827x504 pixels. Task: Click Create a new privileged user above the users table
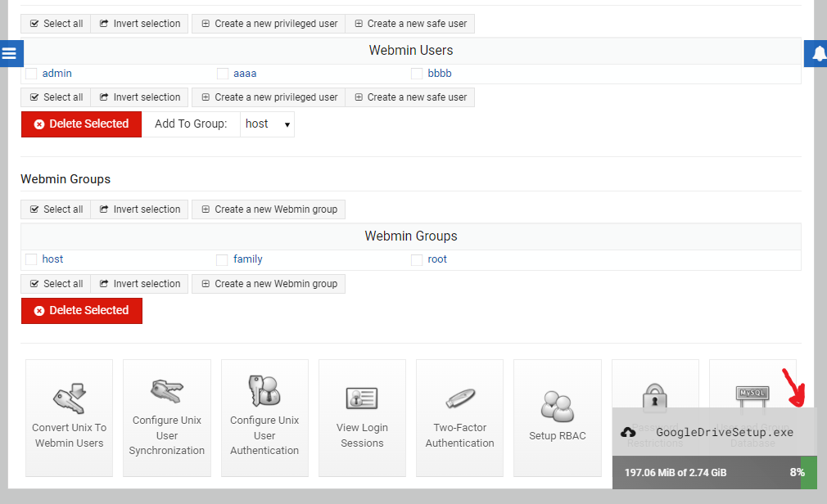click(x=269, y=24)
